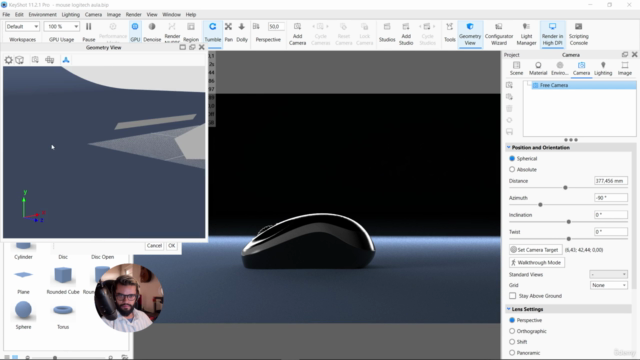Select the Spherical radio button

point(512,158)
